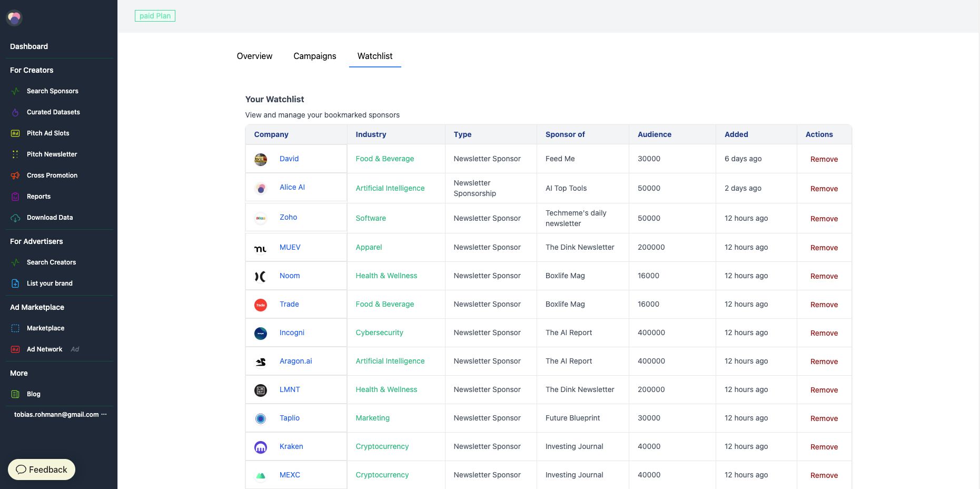Screen dimensions: 980x489
Task: Click the Incogni company logo
Action: 261,334
